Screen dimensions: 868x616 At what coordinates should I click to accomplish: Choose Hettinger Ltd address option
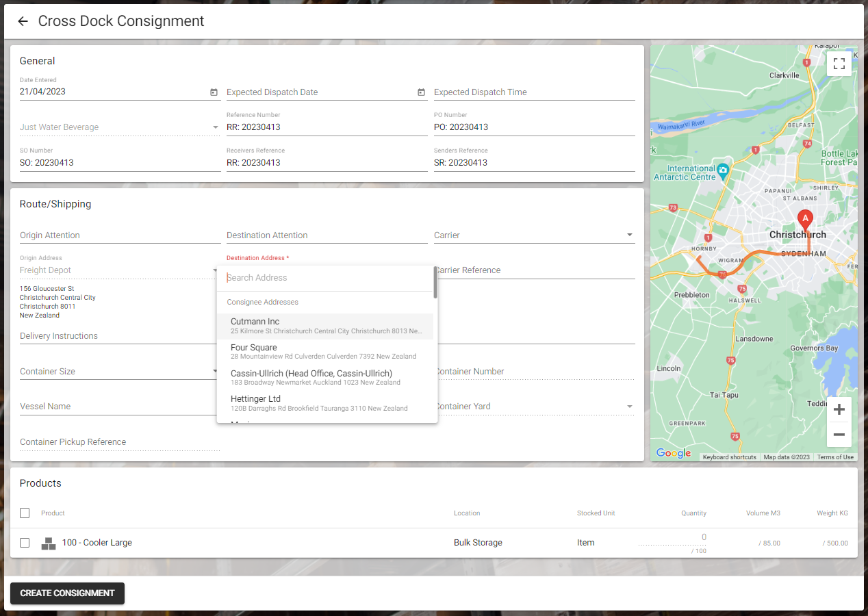[x=325, y=403]
